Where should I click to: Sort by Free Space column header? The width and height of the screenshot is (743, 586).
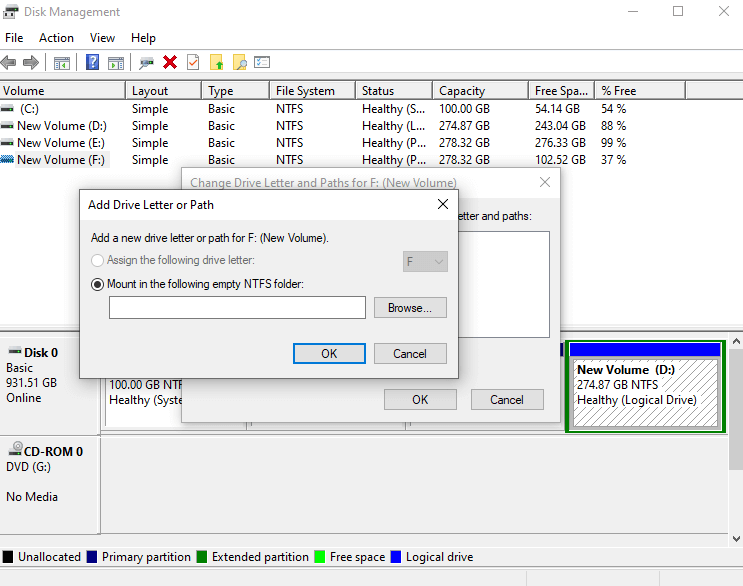point(562,90)
